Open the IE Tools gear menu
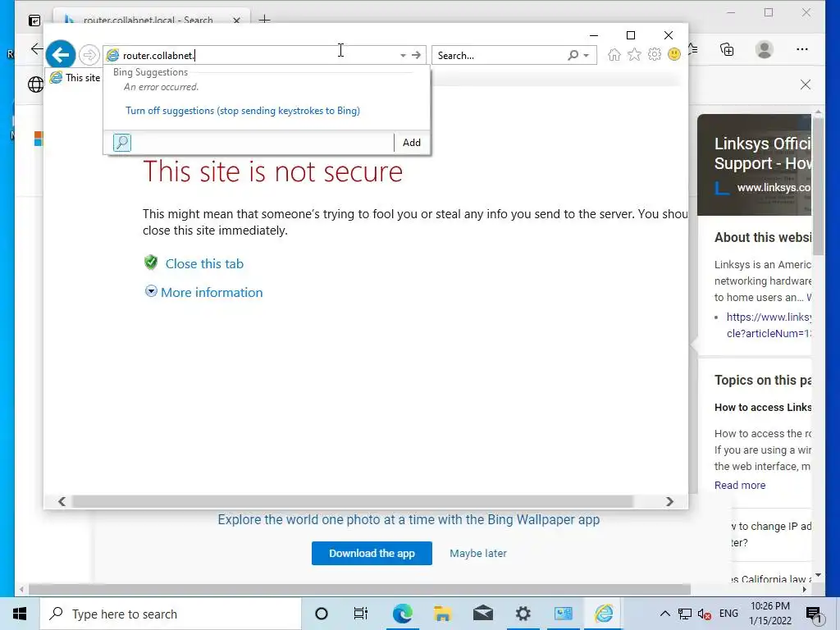This screenshot has width=840, height=630. click(x=655, y=54)
